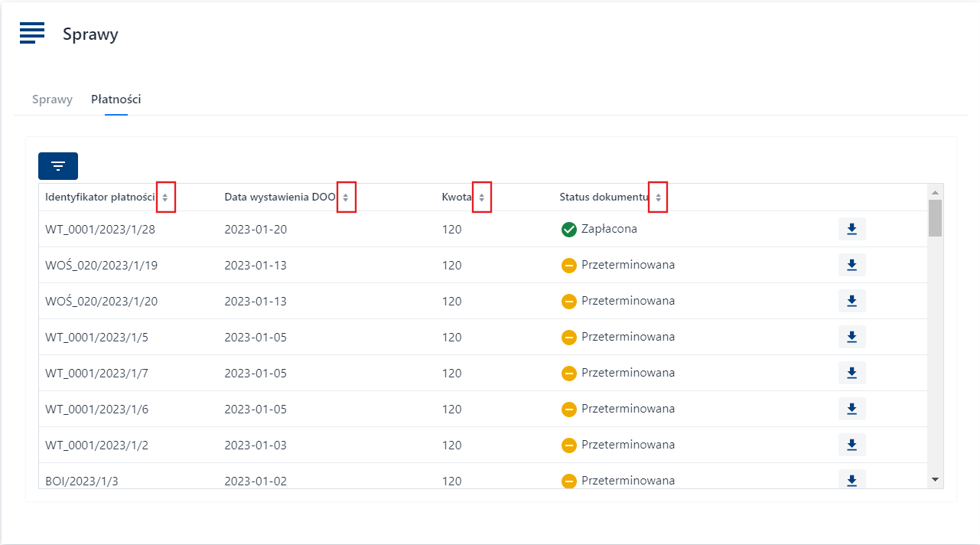980x545 pixels.
Task: Download document for WT_0001/2023/1/6
Action: coord(851,409)
